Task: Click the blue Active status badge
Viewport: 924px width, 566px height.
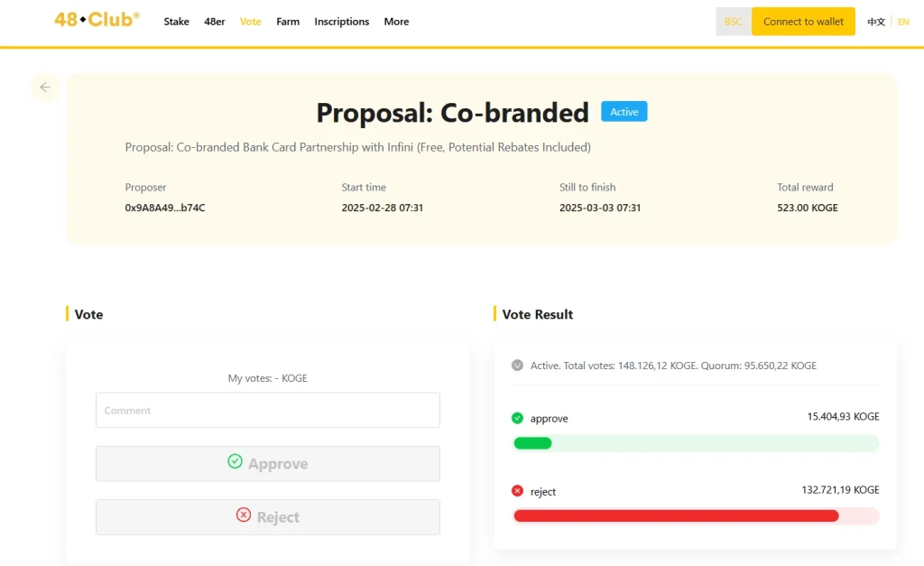Action: (x=624, y=112)
